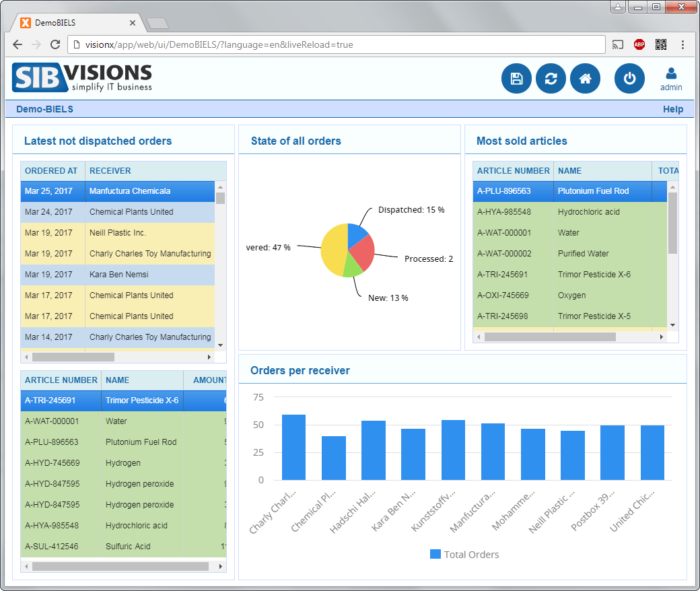Sort by ORDERED AT column header
The width and height of the screenshot is (700, 591).
click(x=53, y=170)
